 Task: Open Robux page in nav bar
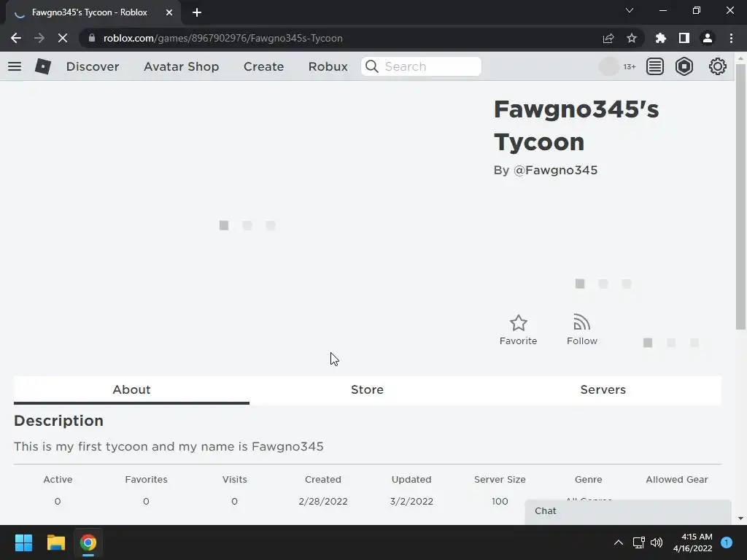point(328,66)
